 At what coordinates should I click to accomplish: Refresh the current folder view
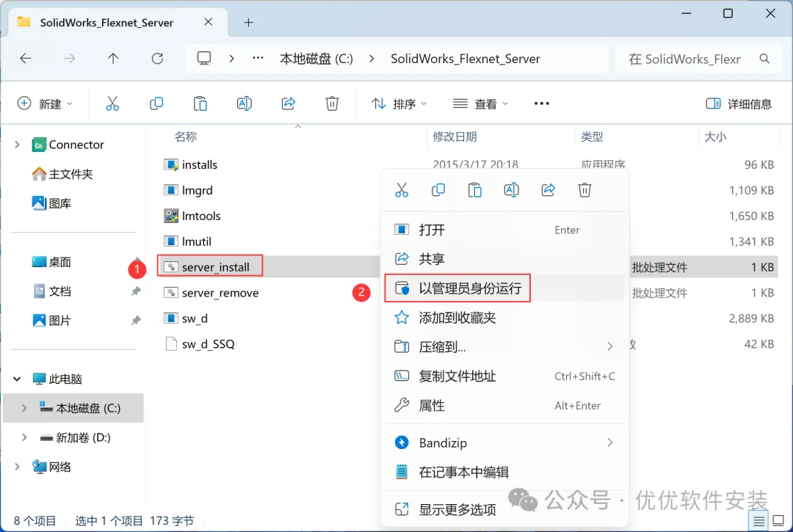click(157, 59)
